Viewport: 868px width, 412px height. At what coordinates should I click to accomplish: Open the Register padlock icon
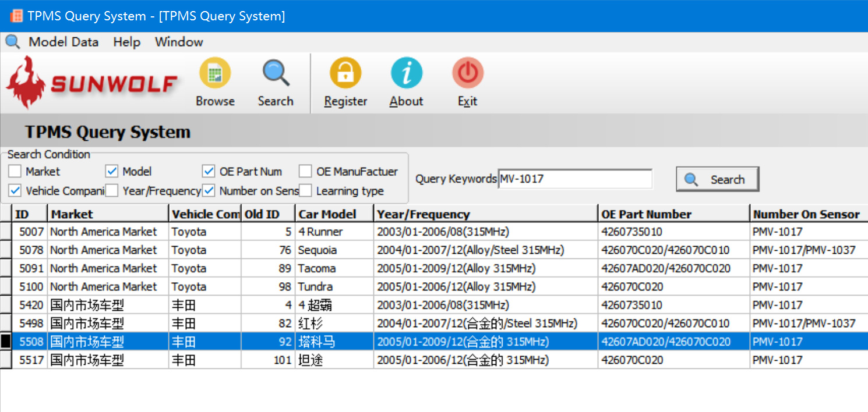coord(345,74)
